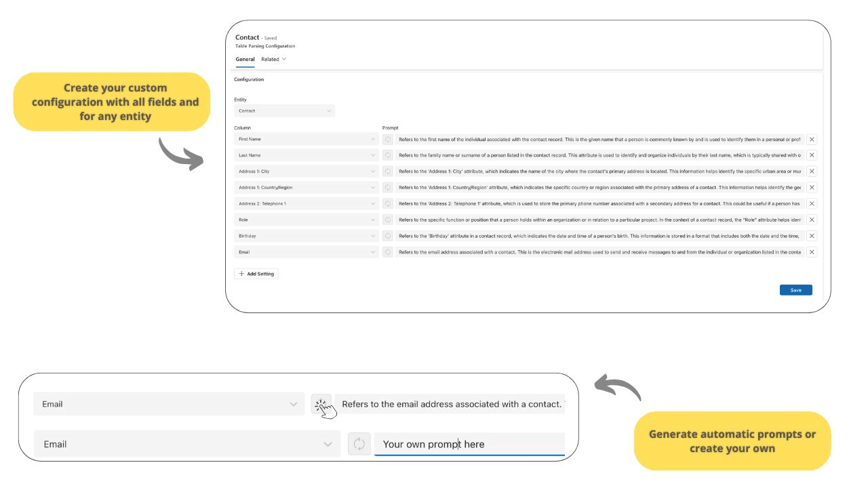Viewport: 868px width, 488px height.
Task: Click the 'Entity' field label
Action: (x=241, y=100)
